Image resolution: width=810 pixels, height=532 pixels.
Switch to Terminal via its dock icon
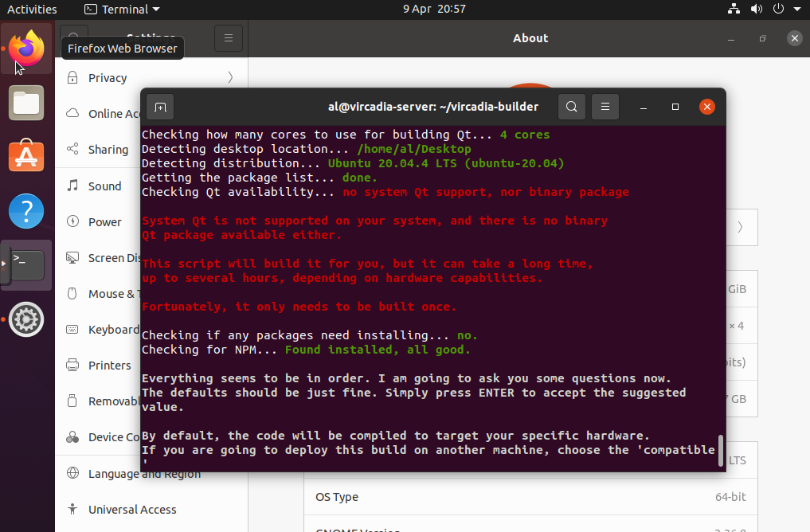tap(25, 265)
